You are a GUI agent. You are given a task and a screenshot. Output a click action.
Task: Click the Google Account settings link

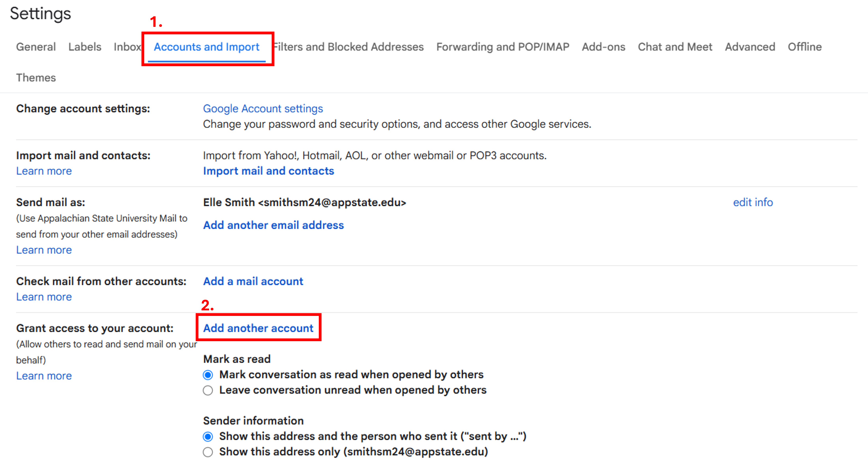[x=263, y=109]
